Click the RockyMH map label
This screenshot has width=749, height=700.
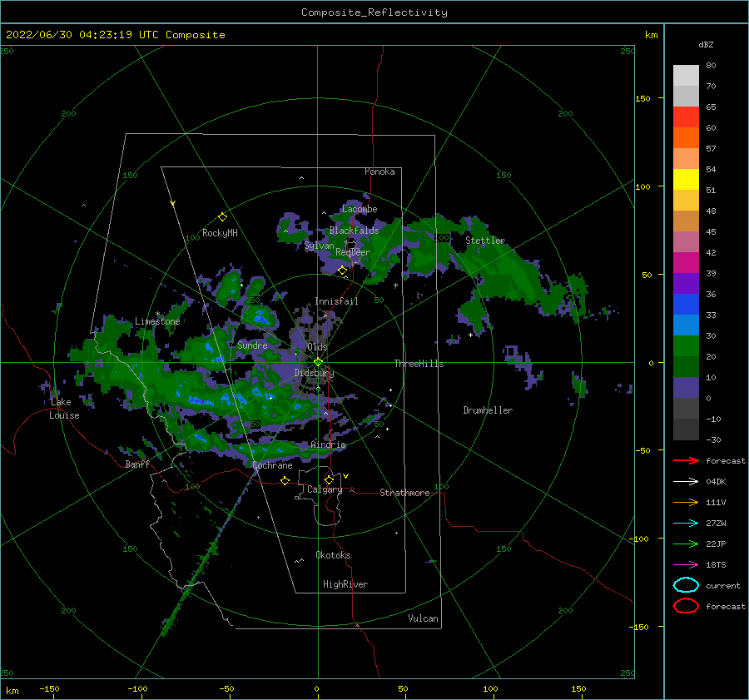click(220, 233)
